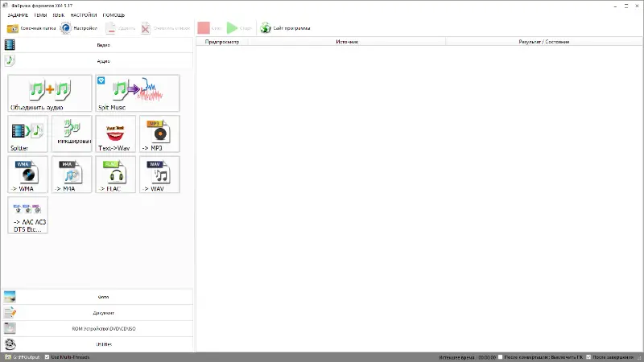The image size is (644, 362).
Task: Choose the -> WAV conversion tile
Action: 159,175
